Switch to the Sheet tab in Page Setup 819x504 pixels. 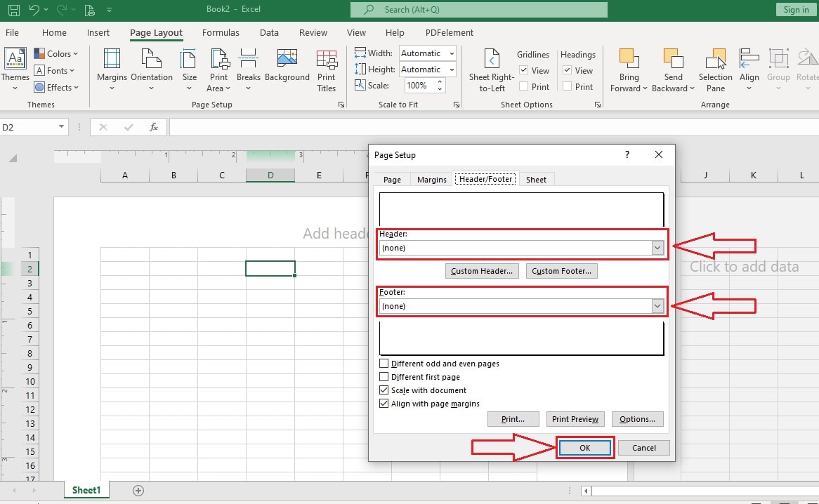(536, 179)
